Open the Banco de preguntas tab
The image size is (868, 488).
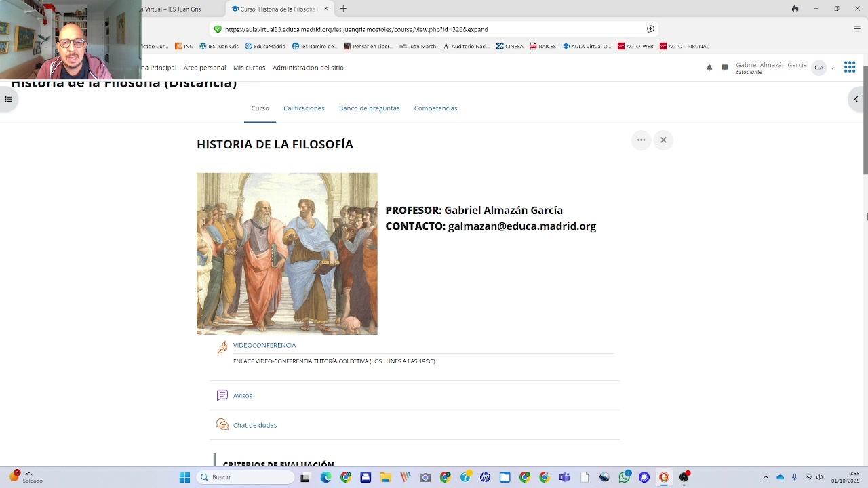click(370, 108)
